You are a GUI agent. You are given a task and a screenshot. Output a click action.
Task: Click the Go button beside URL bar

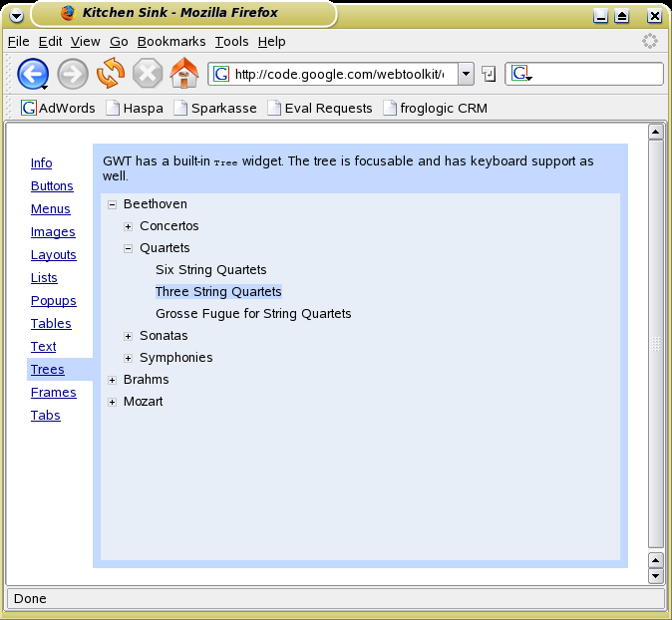489,74
